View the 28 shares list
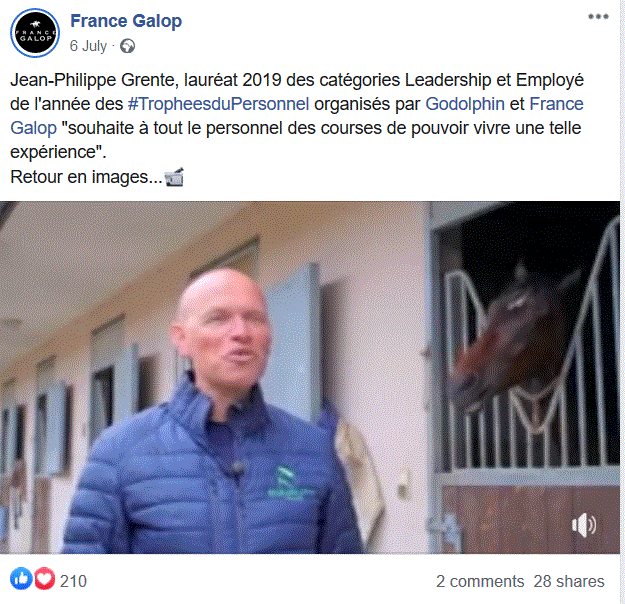The image size is (625, 604). pyautogui.click(x=569, y=581)
